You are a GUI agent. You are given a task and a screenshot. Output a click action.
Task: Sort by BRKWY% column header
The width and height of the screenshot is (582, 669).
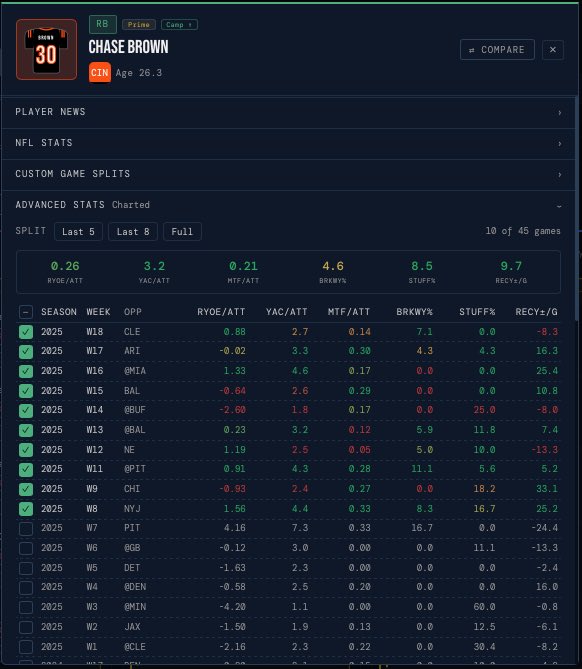point(414,312)
